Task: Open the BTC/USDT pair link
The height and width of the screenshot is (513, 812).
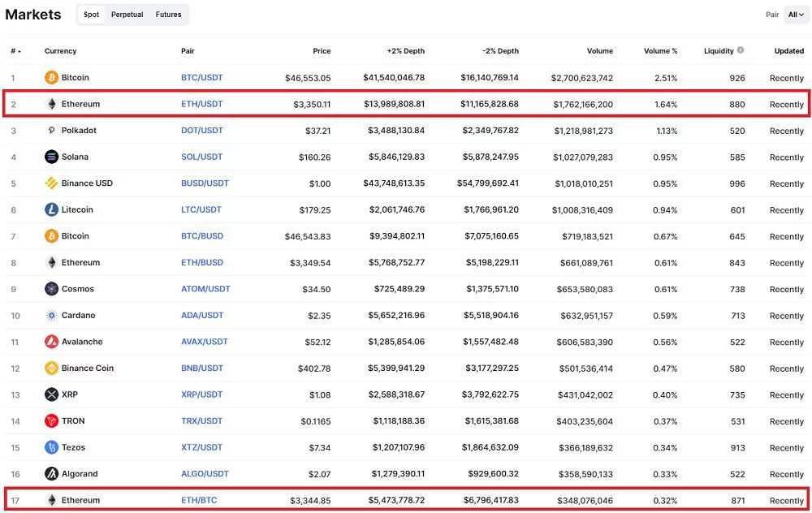Action: [201, 78]
